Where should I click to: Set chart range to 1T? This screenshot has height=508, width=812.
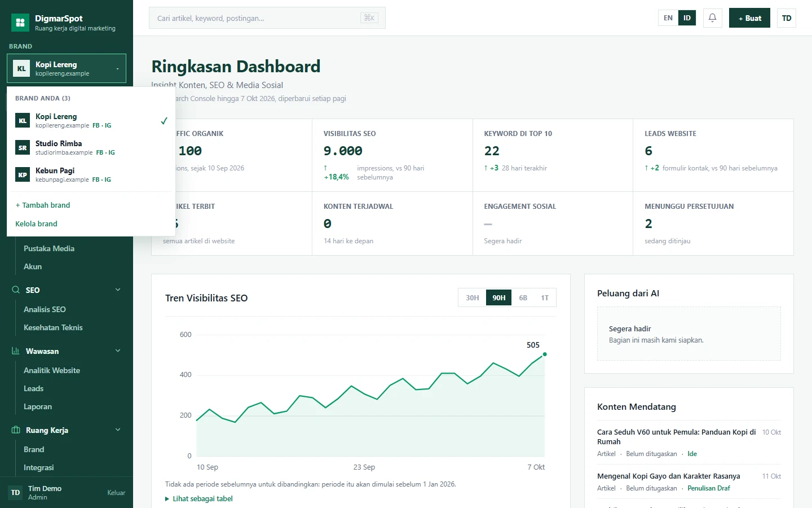545,297
